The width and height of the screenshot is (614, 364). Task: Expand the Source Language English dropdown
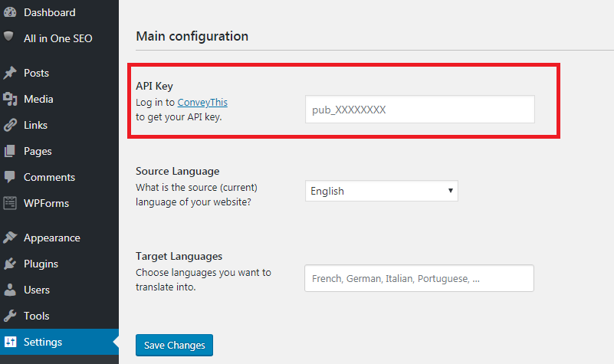coord(382,191)
